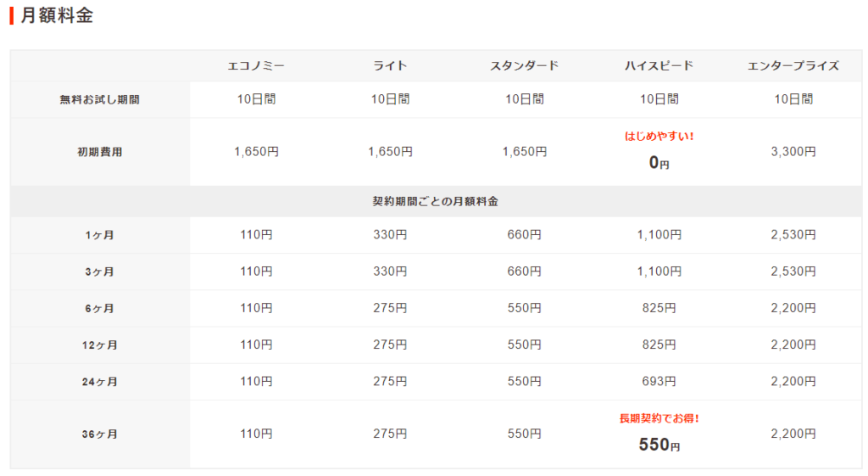Viewport: 868px width, 476px height.
Task: Click the 12ヶ月 row label
Action: click(x=100, y=344)
